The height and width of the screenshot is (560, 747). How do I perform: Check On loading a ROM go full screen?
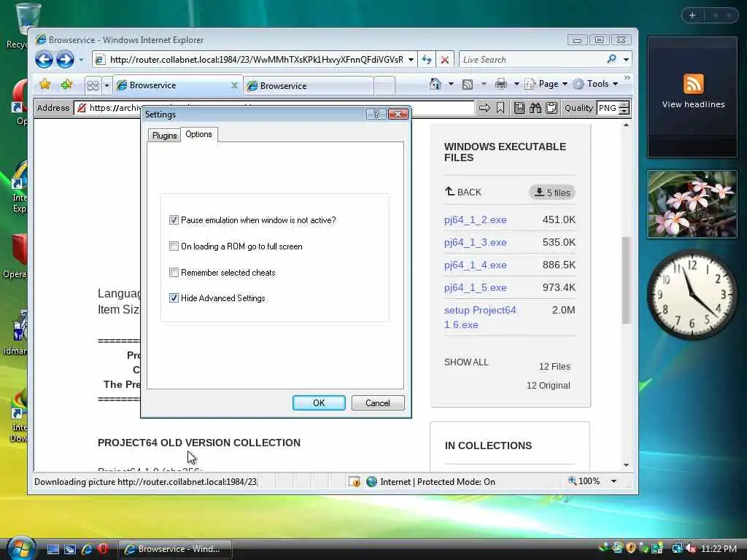[174, 246]
